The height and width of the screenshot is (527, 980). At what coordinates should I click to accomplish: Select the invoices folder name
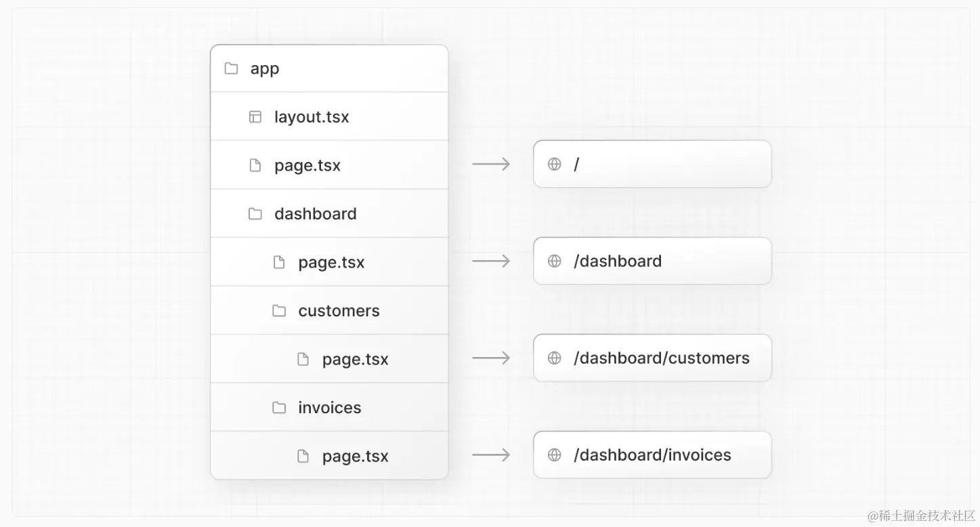click(x=329, y=408)
